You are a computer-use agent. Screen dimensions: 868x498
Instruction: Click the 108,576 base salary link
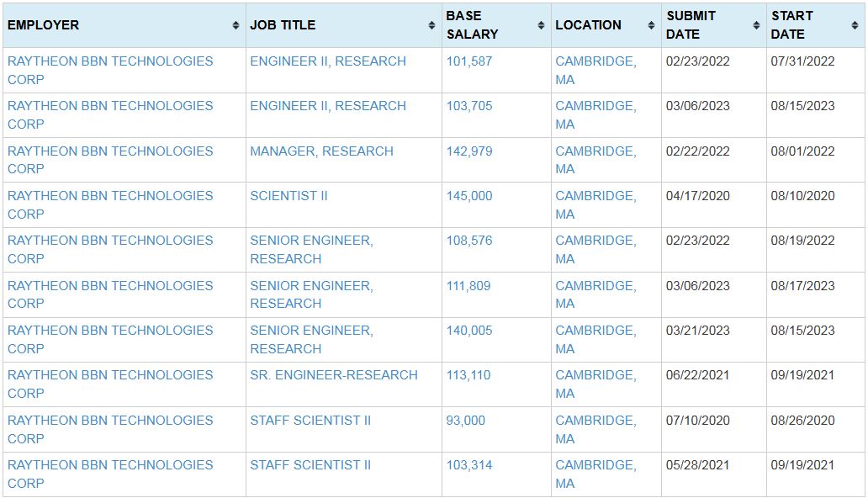[x=468, y=241]
